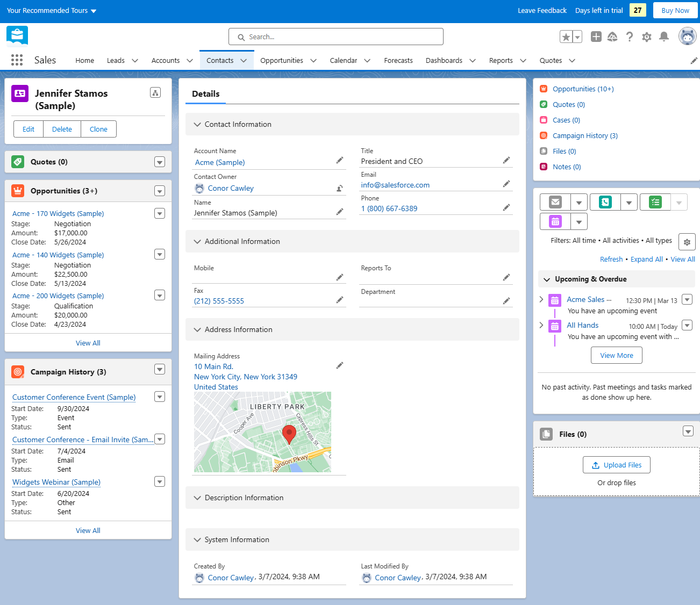
Task: Open Files card dropdown menu
Action: coord(688,431)
